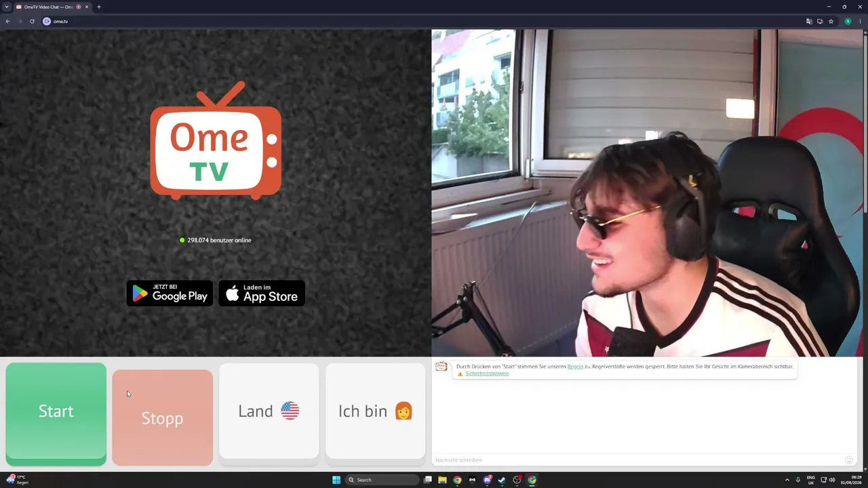Open the clock and calendar showing 06:29
The width and height of the screenshot is (868, 488).
point(850,480)
